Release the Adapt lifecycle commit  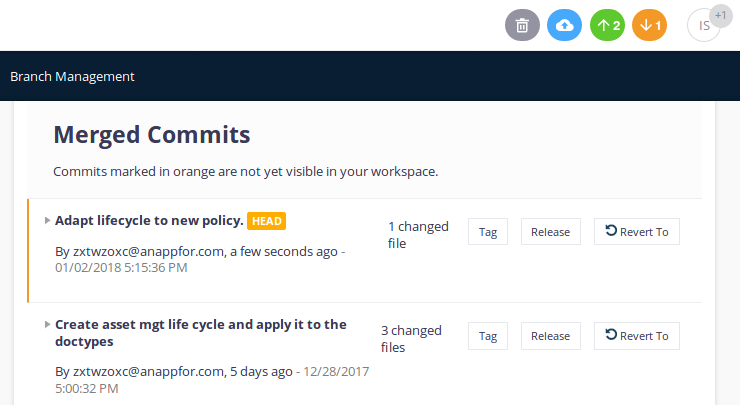point(551,232)
